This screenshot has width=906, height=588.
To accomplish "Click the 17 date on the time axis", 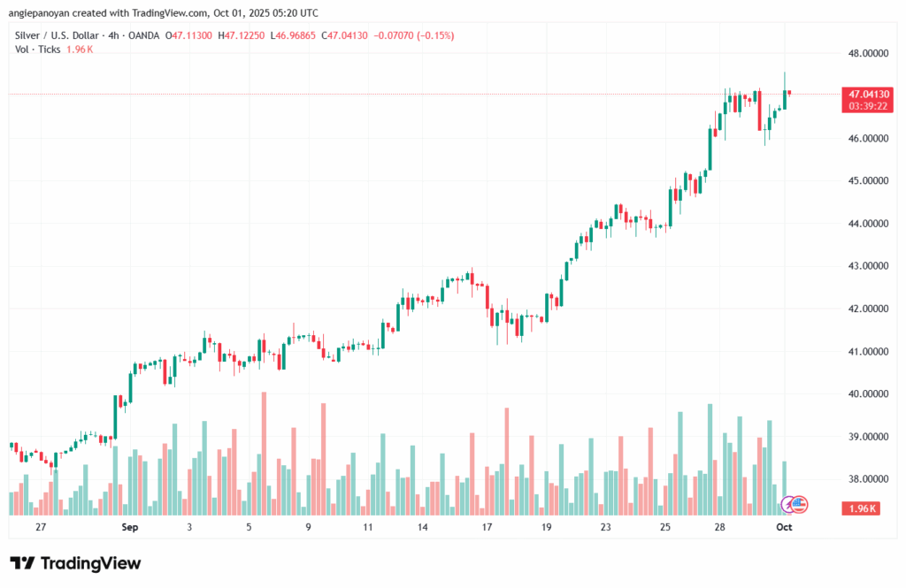I will pyautogui.click(x=486, y=527).
